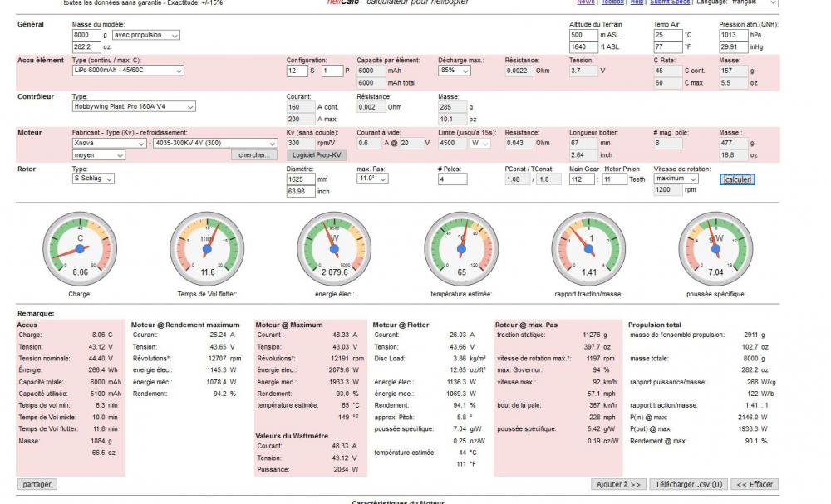Edit the Pression atm. hPa field
The height and width of the screenshot is (504, 831).
pyautogui.click(x=734, y=35)
